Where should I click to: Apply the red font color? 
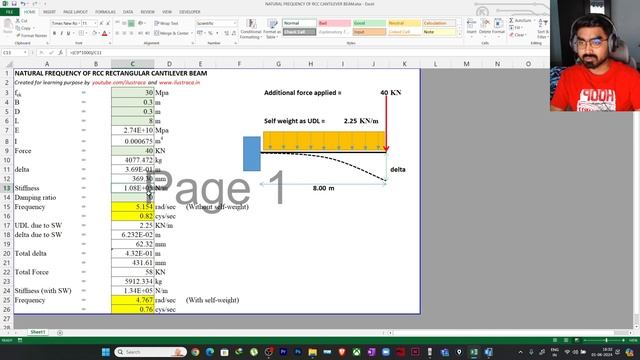[104, 33]
